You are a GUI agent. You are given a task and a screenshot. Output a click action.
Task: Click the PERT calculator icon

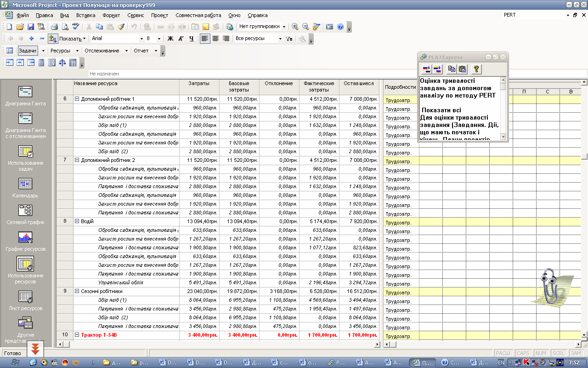(41, 63)
